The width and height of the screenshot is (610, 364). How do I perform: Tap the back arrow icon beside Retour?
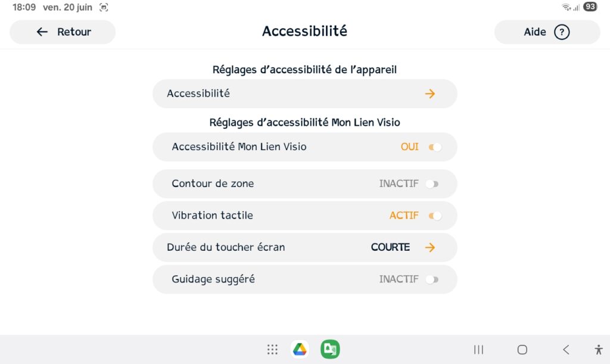tap(42, 32)
